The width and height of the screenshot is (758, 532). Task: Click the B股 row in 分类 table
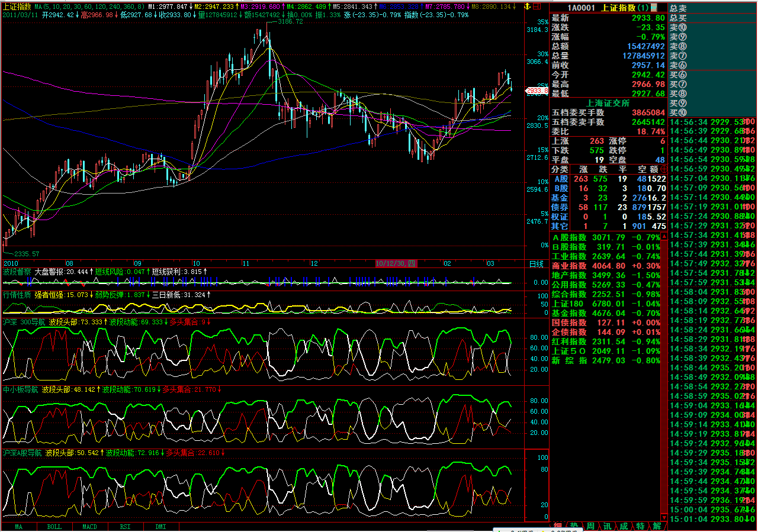click(609, 188)
